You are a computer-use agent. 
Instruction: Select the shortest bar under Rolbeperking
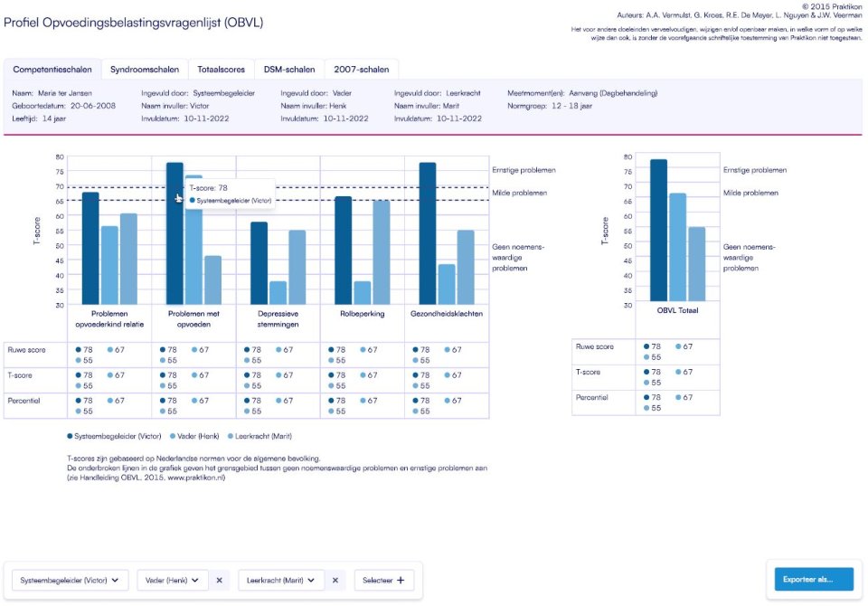click(x=363, y=292)
